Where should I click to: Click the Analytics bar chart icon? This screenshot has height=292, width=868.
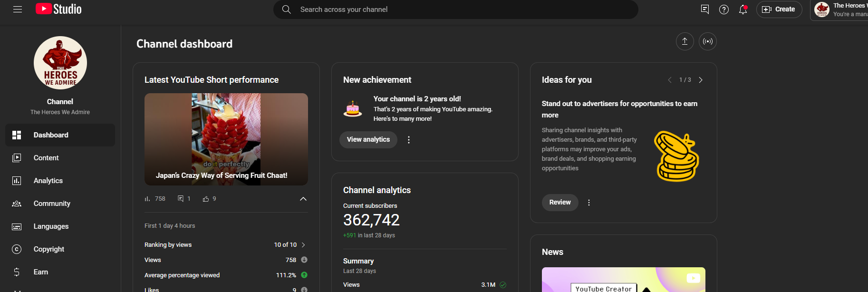tap(17, 181)
